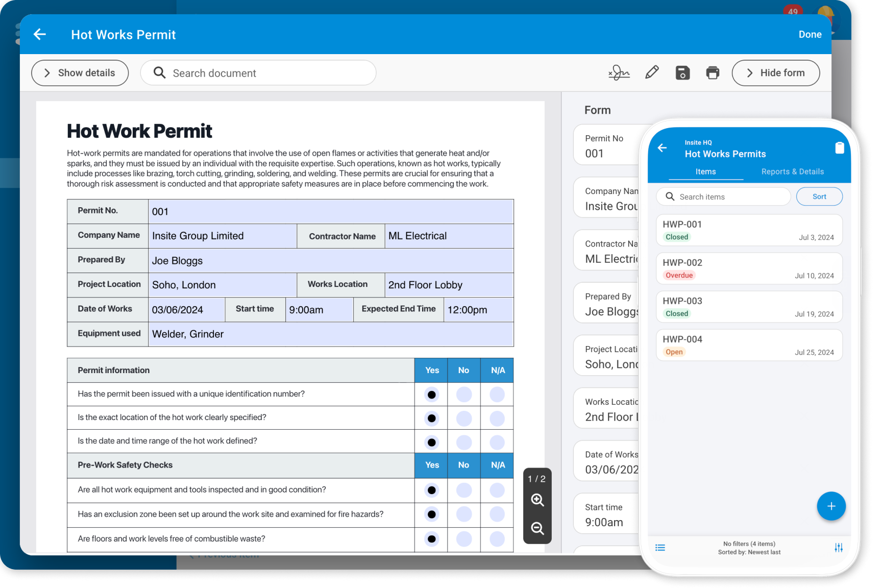Save the document with the floppy disk icon
Image resolution: width=882 pixels, height=588 pixels.
(x=682, y=73)
